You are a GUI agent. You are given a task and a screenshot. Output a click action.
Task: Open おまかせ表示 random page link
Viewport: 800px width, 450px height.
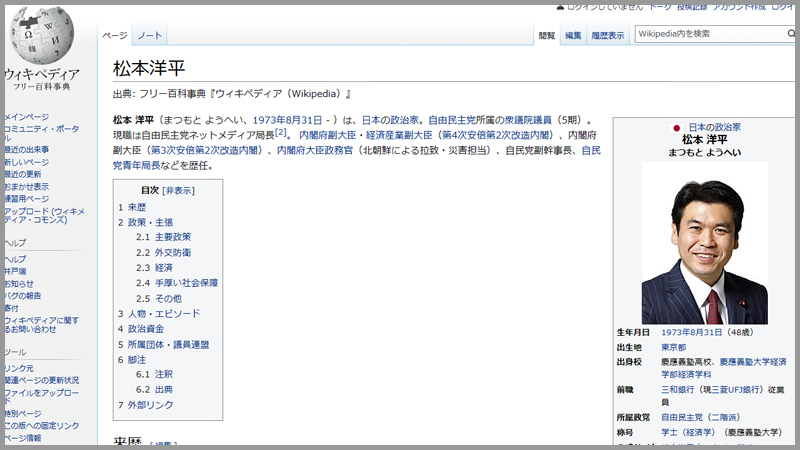point(27,187)
